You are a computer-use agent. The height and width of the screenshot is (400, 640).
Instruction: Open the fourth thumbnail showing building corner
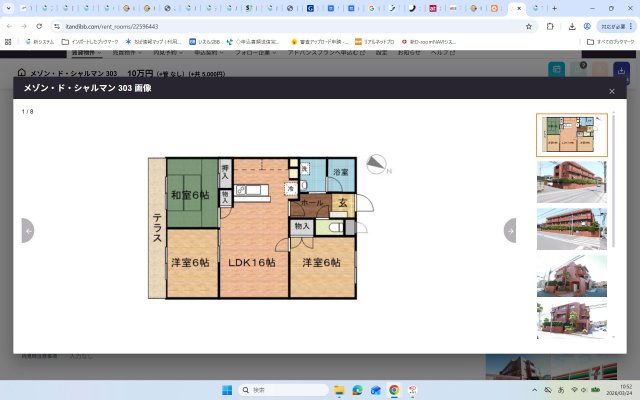572,276
